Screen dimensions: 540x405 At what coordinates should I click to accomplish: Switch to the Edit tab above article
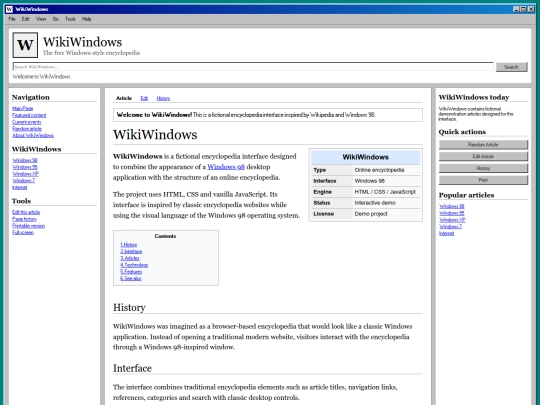click(144, 98)
